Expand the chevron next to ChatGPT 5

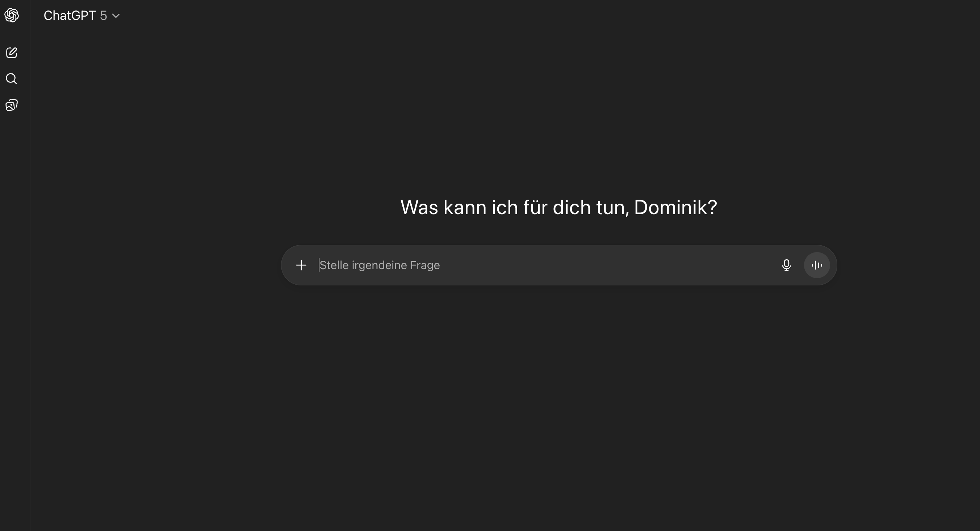coord(116,16)
